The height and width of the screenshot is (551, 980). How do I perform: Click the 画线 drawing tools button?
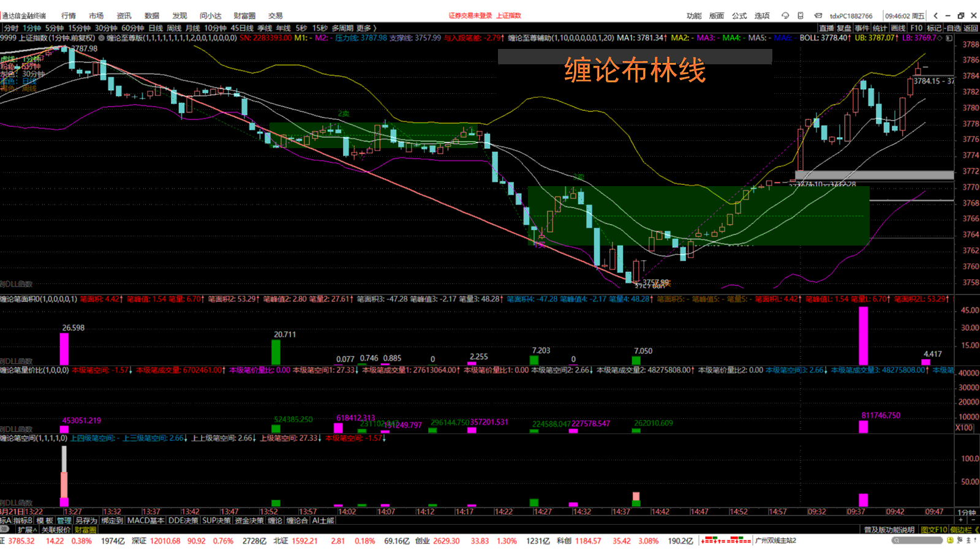(898, 28)
